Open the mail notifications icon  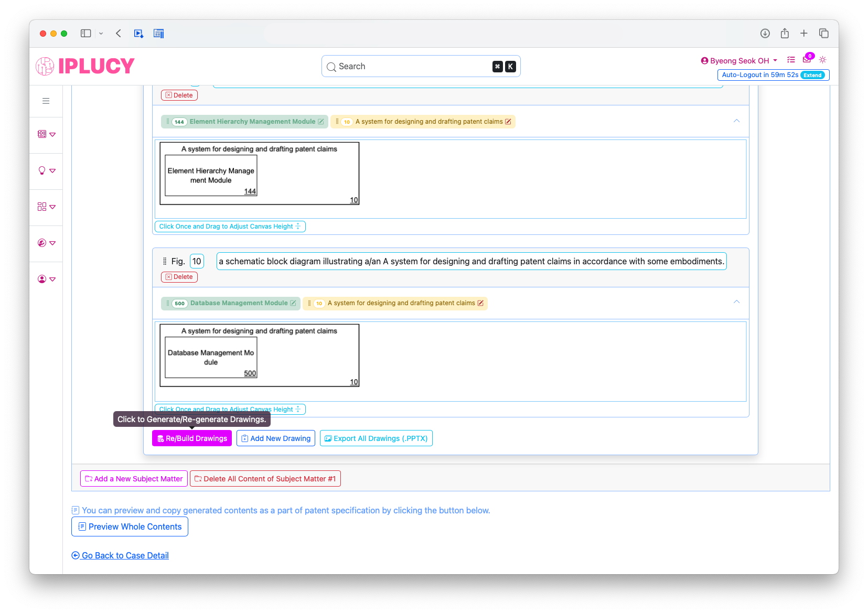[807, 59]
